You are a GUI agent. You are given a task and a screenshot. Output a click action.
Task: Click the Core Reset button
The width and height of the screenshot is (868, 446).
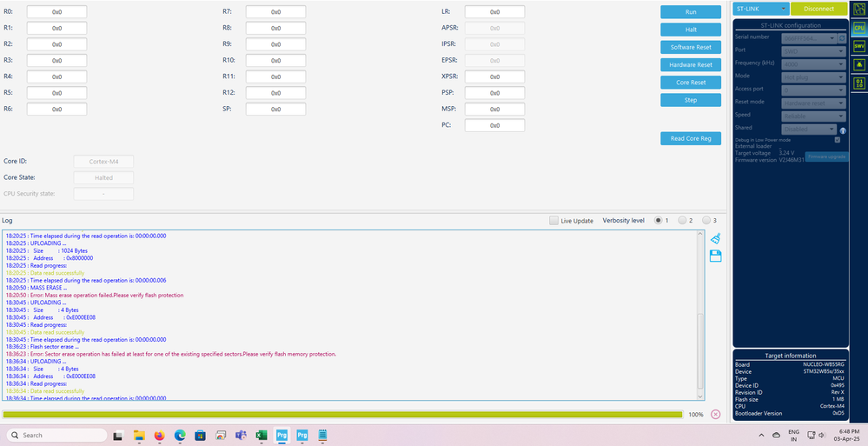(x=691, y=83)
